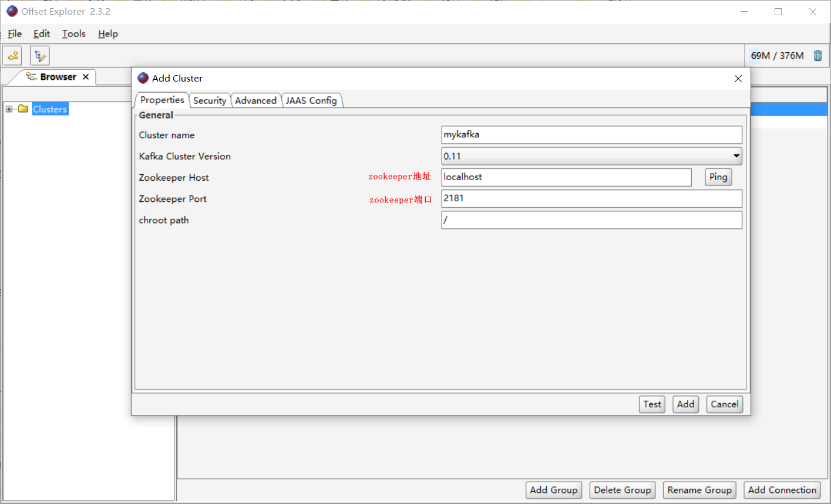Switch to the Security tab
831x504 pixels.
coord(210,100)
